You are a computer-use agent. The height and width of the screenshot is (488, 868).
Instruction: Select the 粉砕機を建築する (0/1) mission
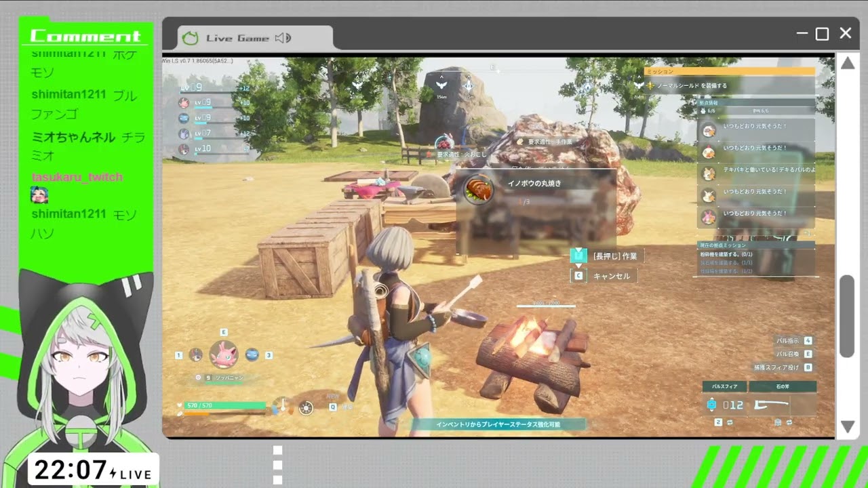point(727,254)
